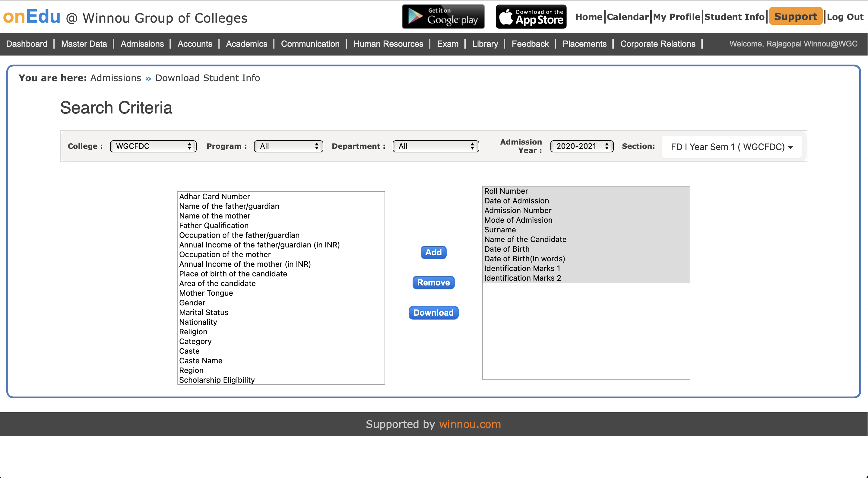This screenshot has width=868, height=478.
Task: Click the Google Play store badge
Action: pyautogui.click(x=443, y=17)
